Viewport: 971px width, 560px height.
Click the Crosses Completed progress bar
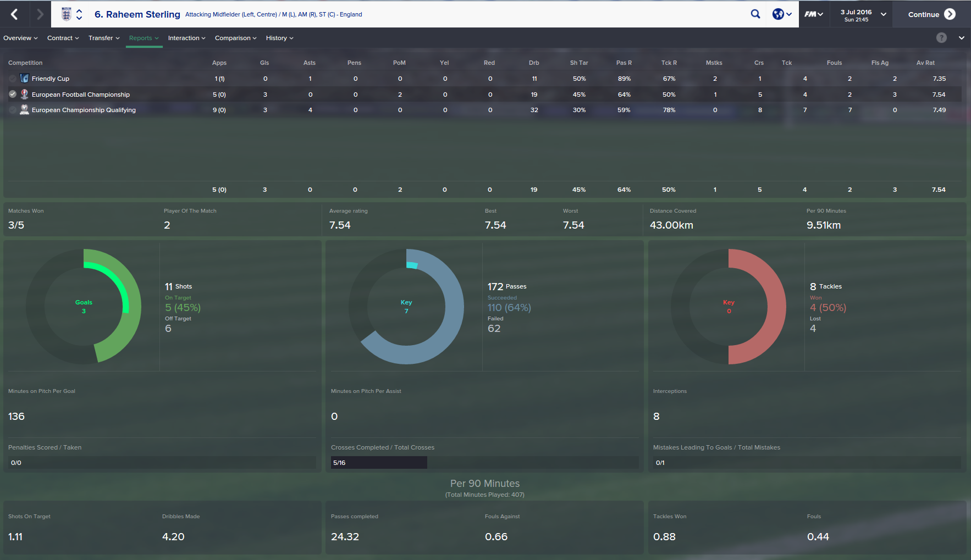pyautogui.click(x=484, y=463)
